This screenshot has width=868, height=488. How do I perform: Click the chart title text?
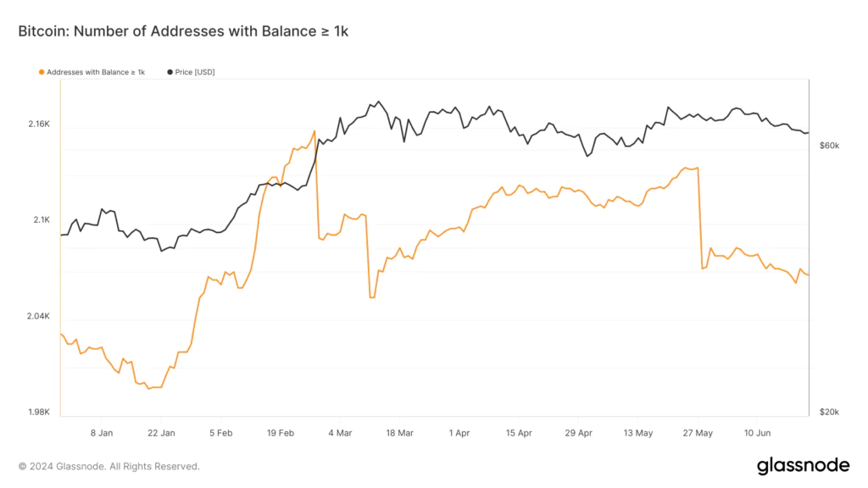coord(183,31)
